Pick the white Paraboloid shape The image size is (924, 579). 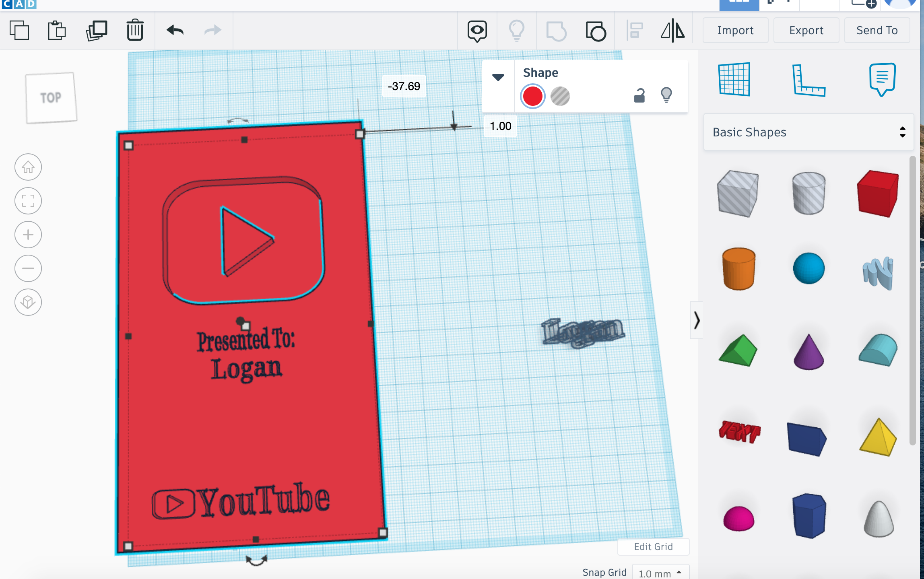[x=879, y=519]
